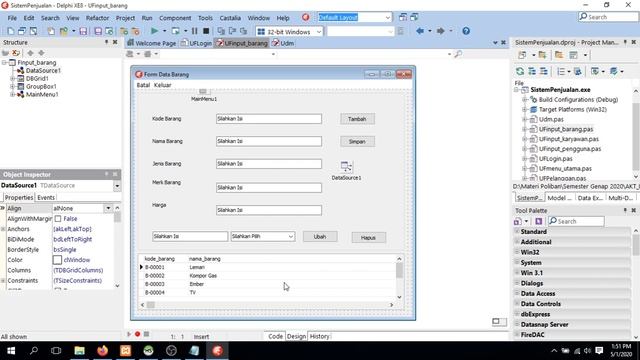Click the Keluar menu item on the form
Viewport: 640px width, 360px height.
pos(162,85)
